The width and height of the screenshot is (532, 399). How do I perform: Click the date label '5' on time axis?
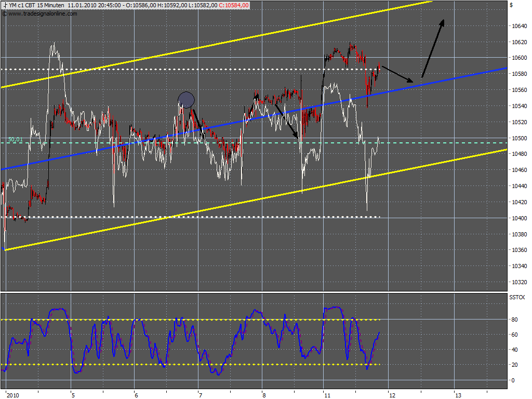[x=73, y=395]
